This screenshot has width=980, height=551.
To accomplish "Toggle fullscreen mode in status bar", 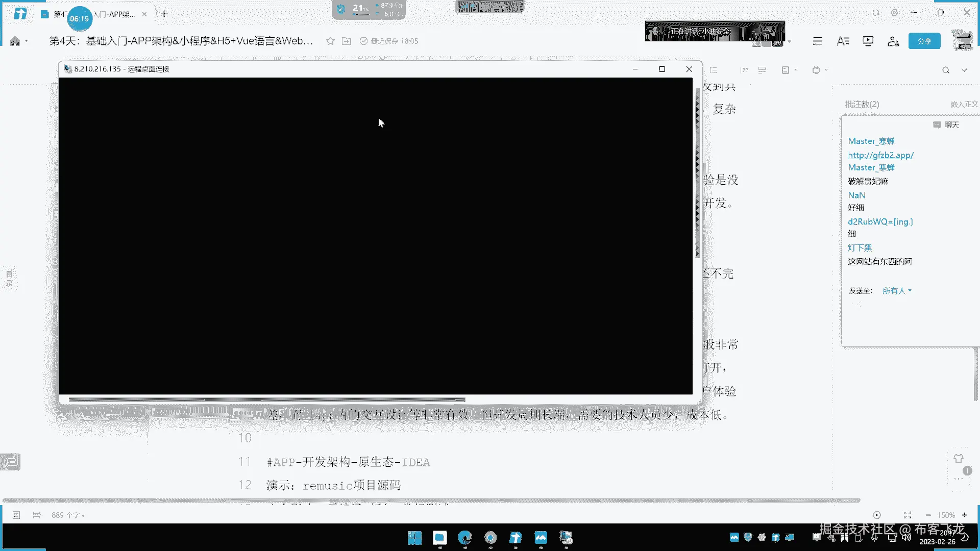I will [x=907, y=515].
